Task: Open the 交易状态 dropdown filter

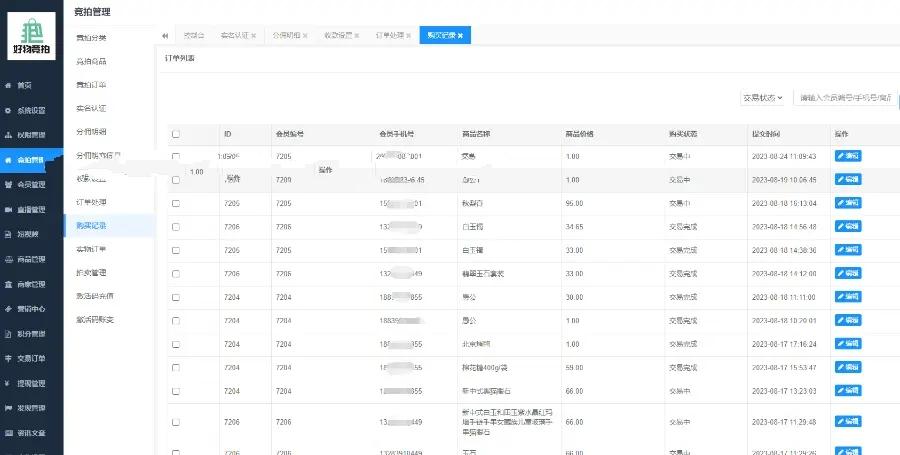Action: [762, 98]
